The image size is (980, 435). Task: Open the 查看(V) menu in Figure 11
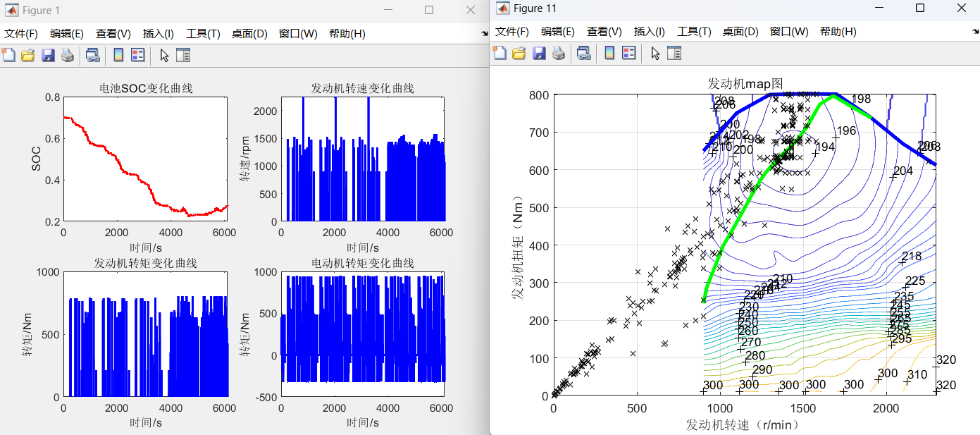pos(605,32)
